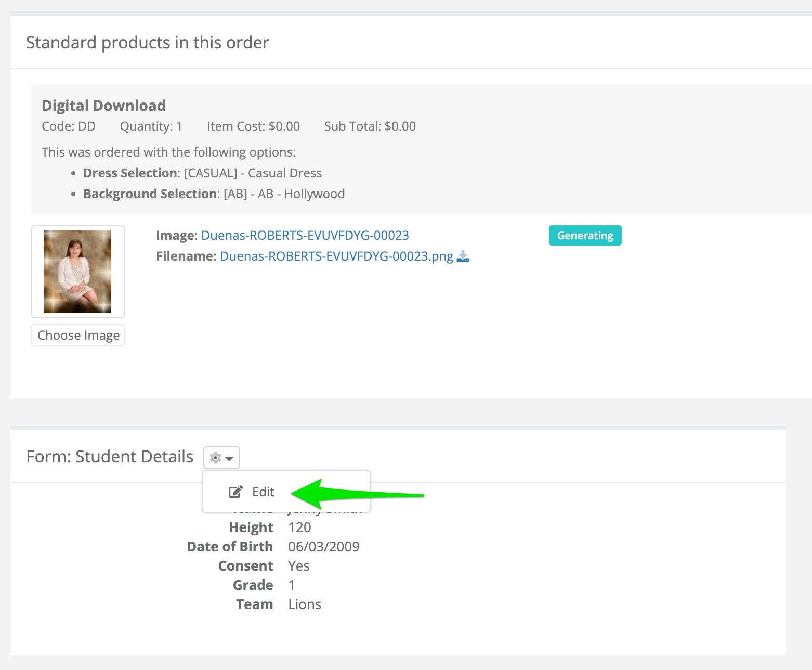
Task: Open the Duenas-ROBERTS-EVUVFDYG-00023 image link
Action: pos(305,235)
